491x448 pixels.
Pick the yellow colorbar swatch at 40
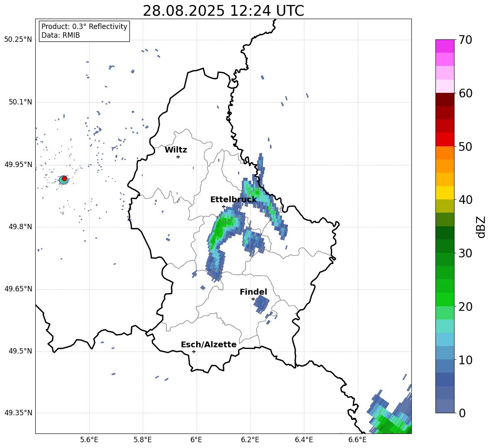pyautogui.click(x=445, y=193)
